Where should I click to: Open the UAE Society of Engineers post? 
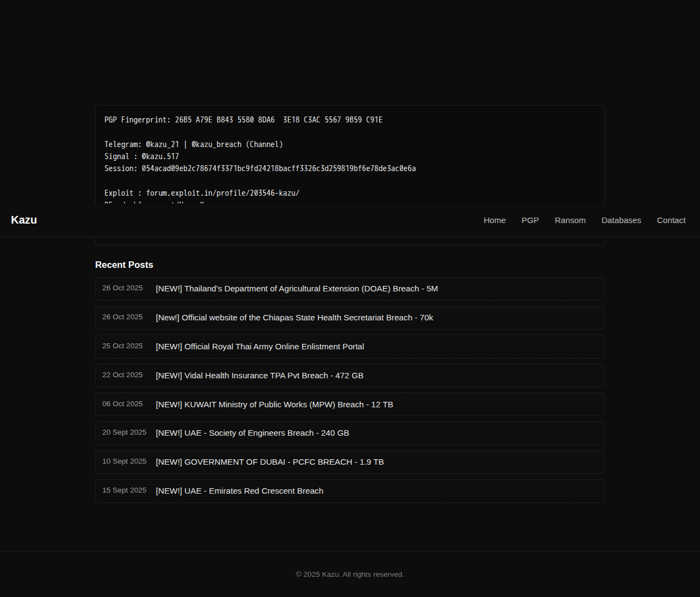click(252, 433)
